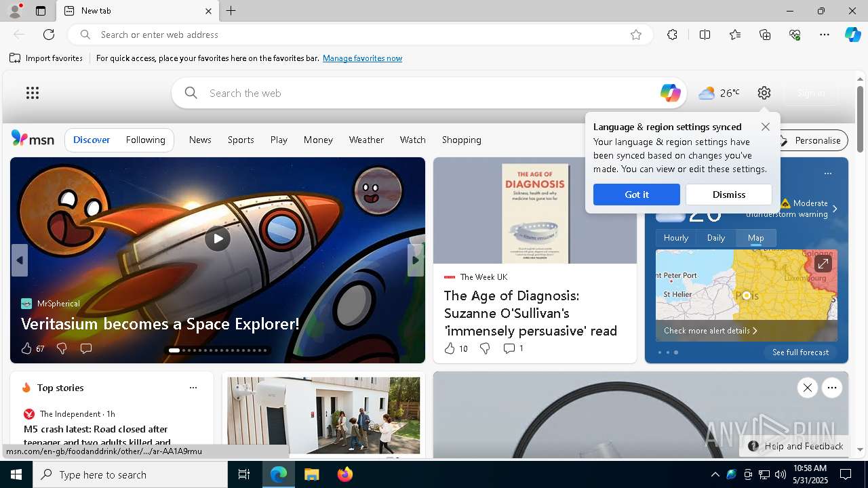Open Windows Start menu
868x488 pixels.
(x=16, y=474)
